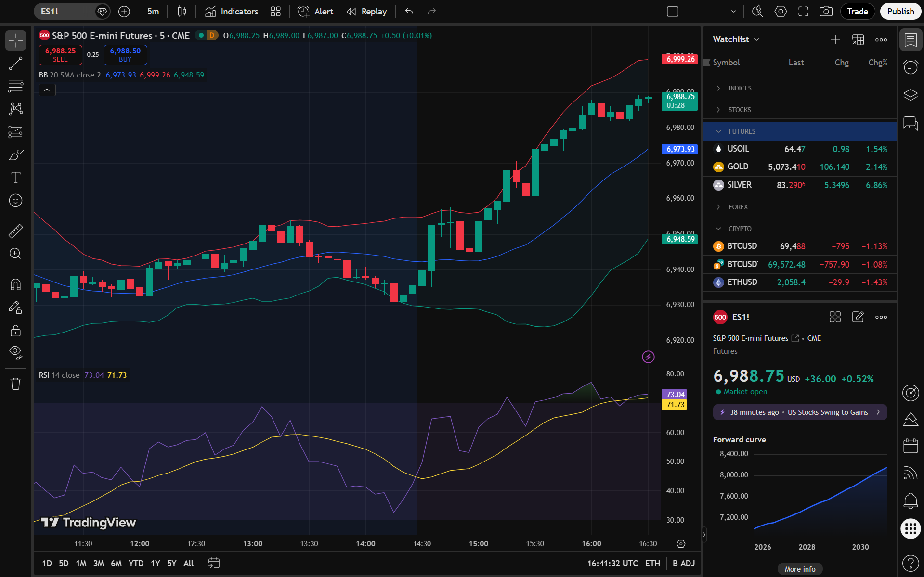Click the Zoom In tool

pos(15,254)
